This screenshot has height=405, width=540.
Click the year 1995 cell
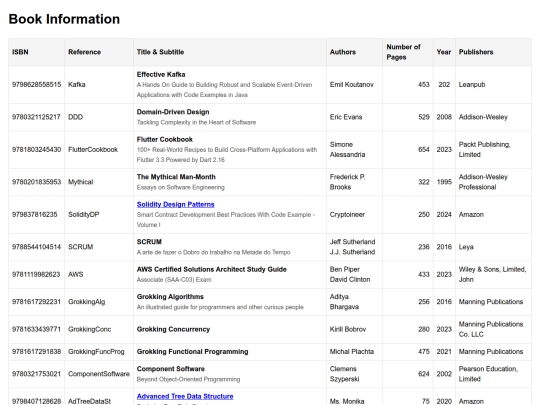(444, 182)
